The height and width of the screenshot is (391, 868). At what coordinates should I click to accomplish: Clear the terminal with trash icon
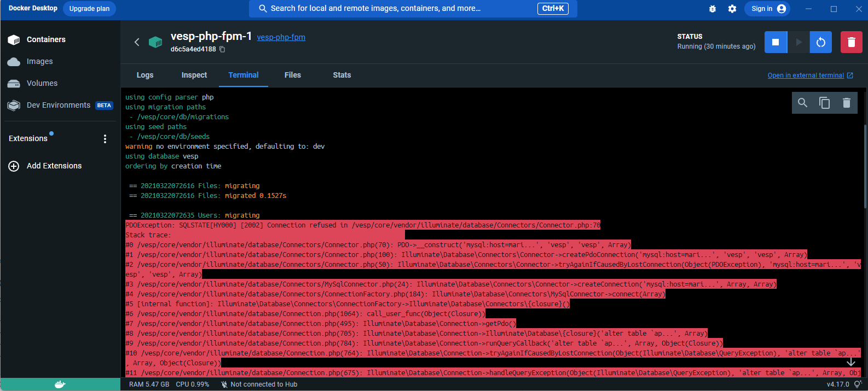pyautogui.click(x=847, y=103)
